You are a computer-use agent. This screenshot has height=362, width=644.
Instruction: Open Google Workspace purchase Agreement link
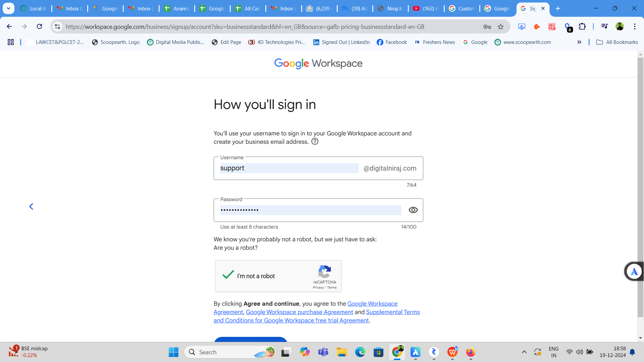pyautogui.click(x=299, y=312)
